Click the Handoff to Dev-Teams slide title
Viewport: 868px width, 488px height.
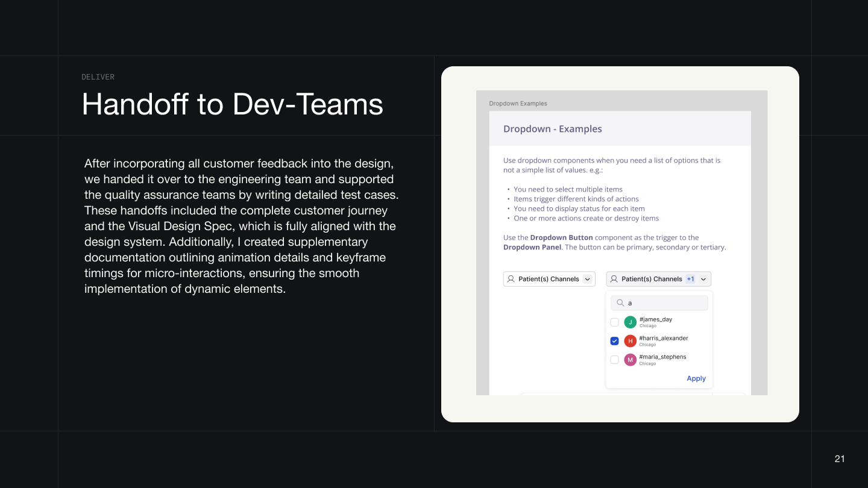[232, 104]
